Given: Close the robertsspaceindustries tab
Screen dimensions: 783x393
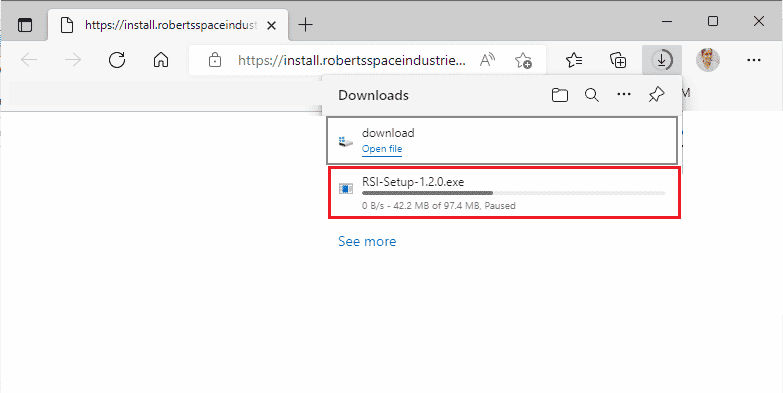Looking at the screenshot, I should pyautogui.click(x=271, y=25).
